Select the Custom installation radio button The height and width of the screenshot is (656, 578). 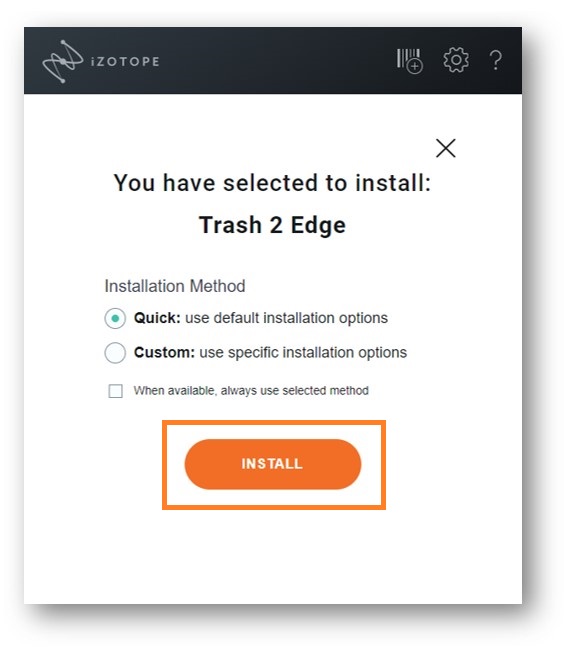pos(115,353)
